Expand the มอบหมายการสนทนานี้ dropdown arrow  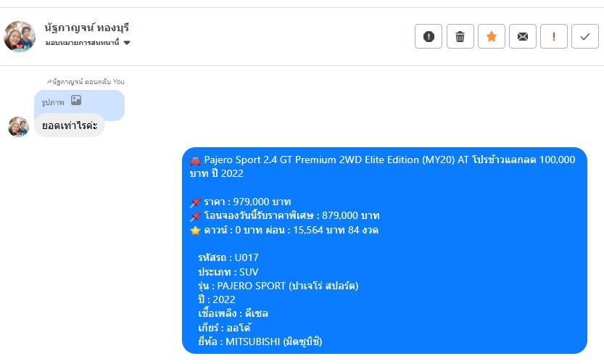tap(127, 43)
